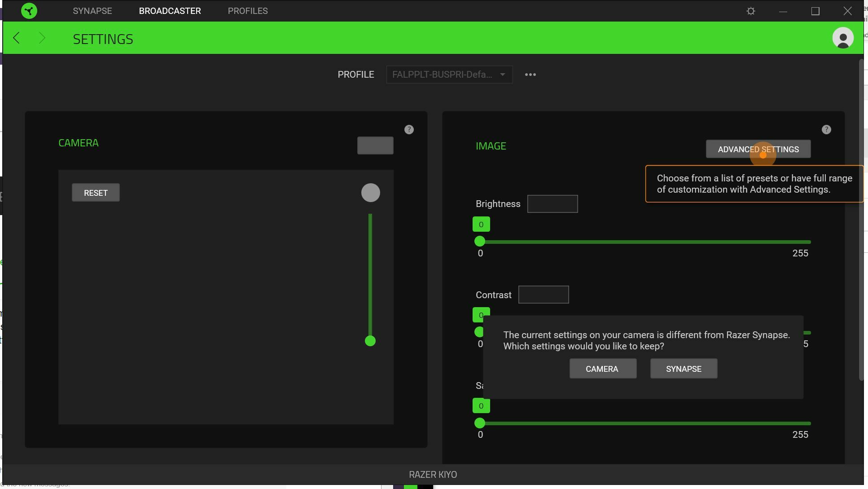Click the RESET button
The image size is (868, 489).
(96, 193)
